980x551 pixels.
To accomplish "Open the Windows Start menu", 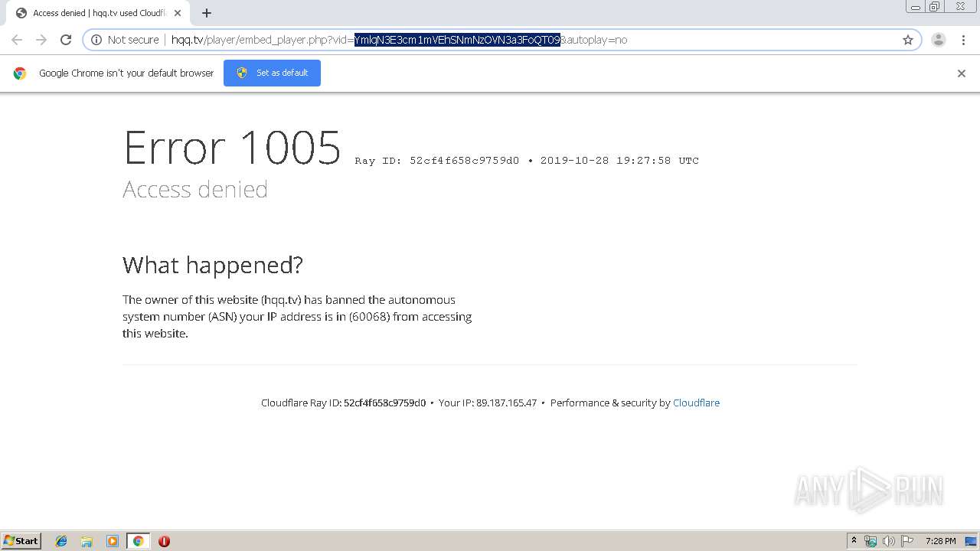I will 21,541.
